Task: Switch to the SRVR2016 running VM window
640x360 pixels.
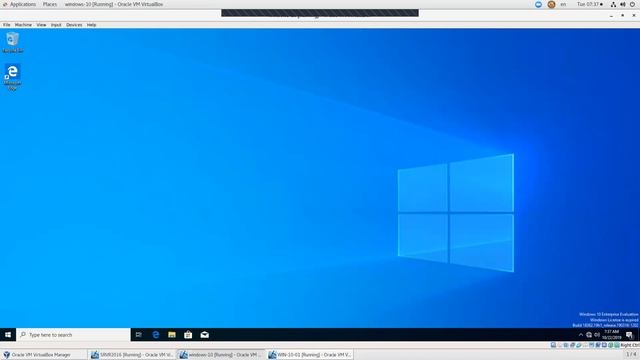Action: point(132,355)
